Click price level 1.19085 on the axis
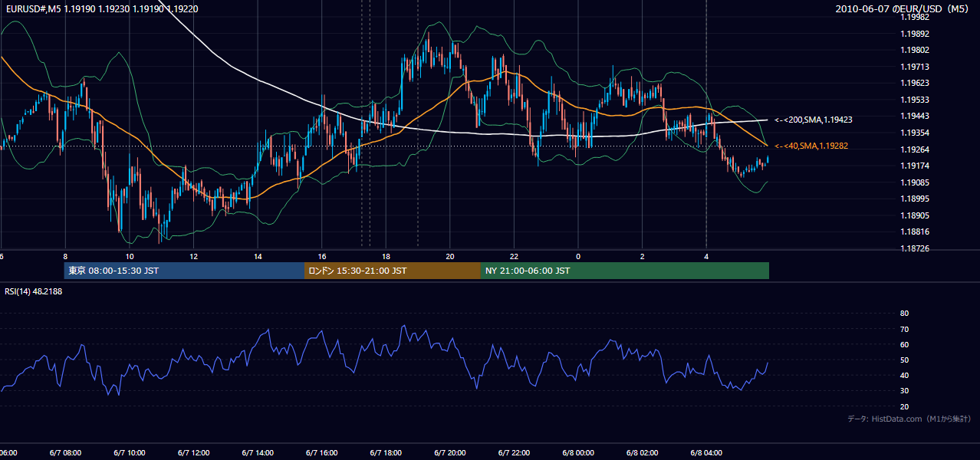Viewport: 980px width, 460px height. 914,182
